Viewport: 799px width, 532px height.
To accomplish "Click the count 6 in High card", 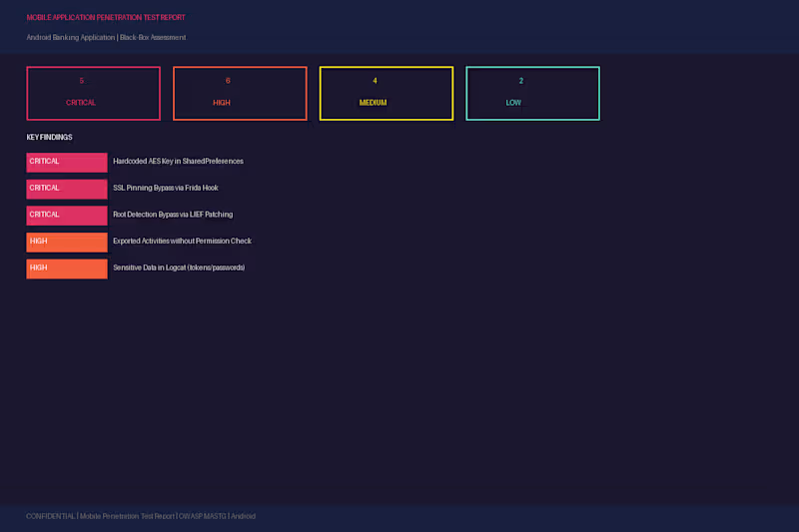I will click(x=228, y=81).
